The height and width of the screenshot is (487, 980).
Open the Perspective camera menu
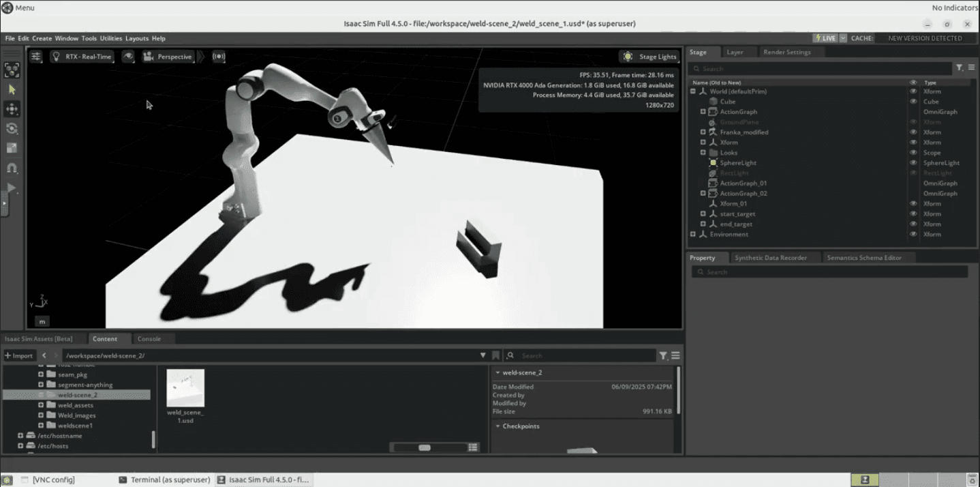click(x=168, y=57)
